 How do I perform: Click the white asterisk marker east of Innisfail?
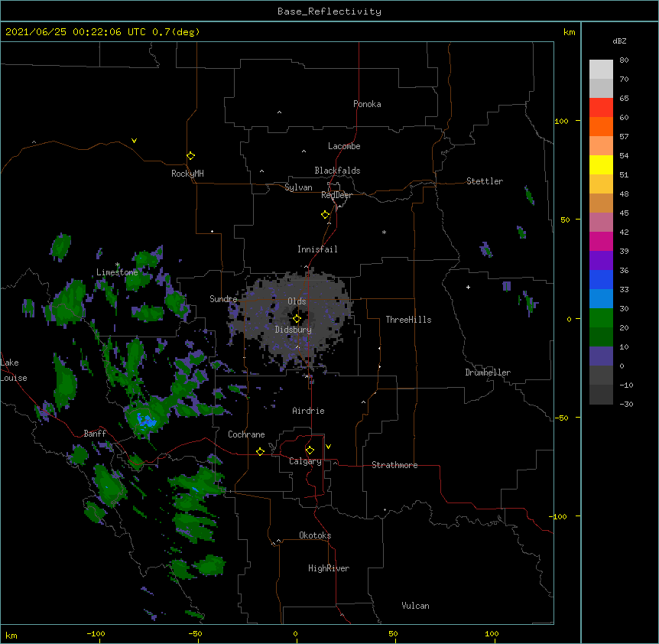384,232
